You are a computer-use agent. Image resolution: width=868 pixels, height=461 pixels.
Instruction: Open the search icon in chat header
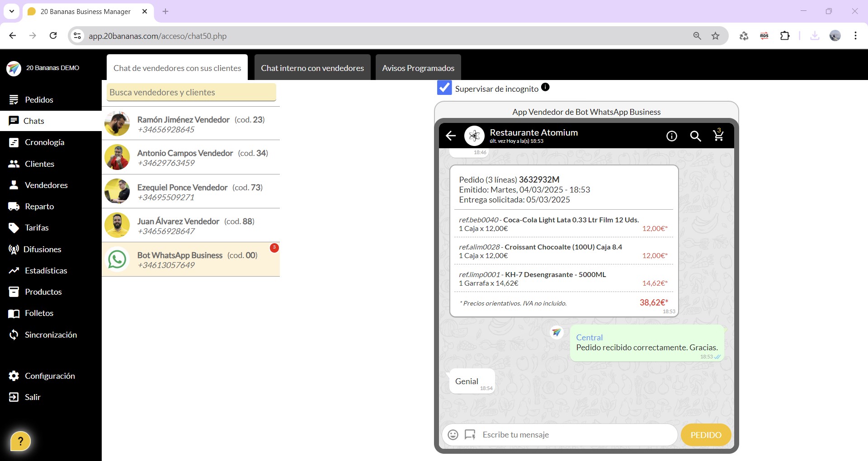695,136
